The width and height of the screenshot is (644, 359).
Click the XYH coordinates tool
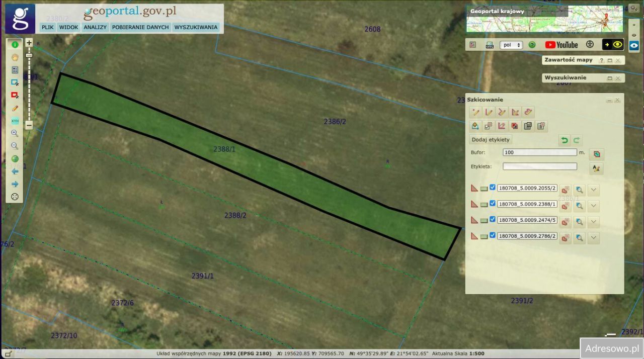click(15, 121)
